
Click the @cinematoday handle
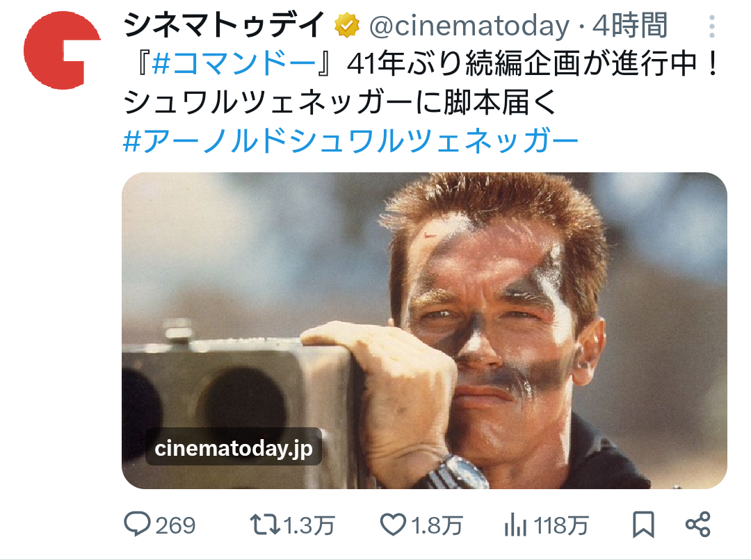pos(469,26)
